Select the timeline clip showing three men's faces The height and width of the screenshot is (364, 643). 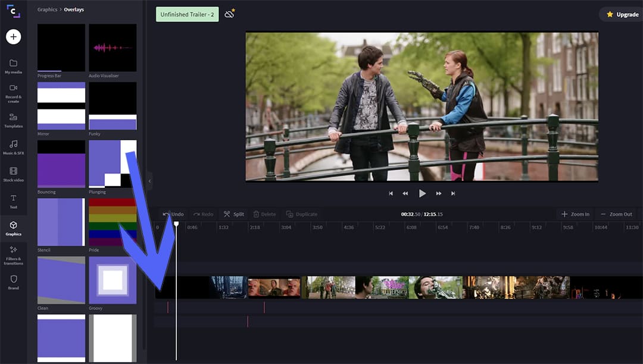[x=274, y=287]
